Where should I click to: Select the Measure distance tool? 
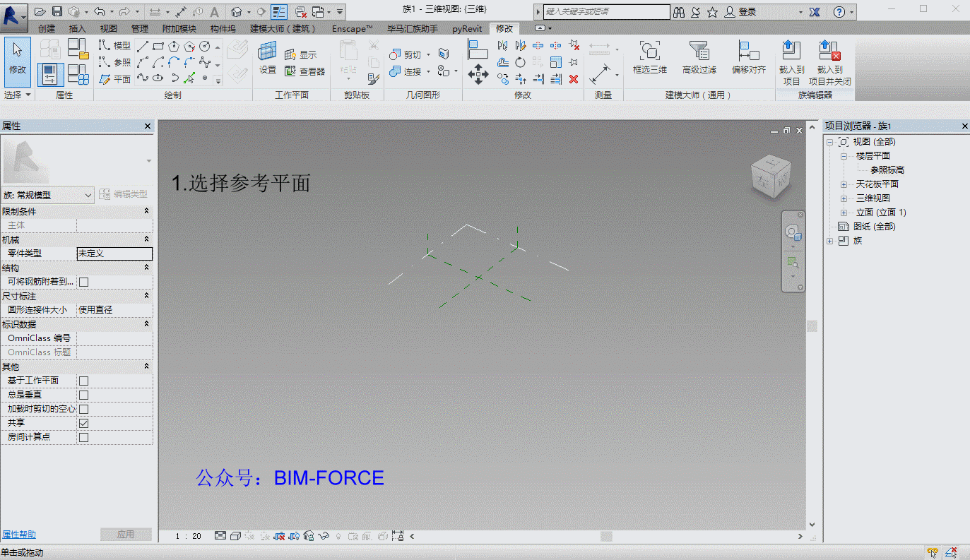pyautogui.click(x=601, y=74)
